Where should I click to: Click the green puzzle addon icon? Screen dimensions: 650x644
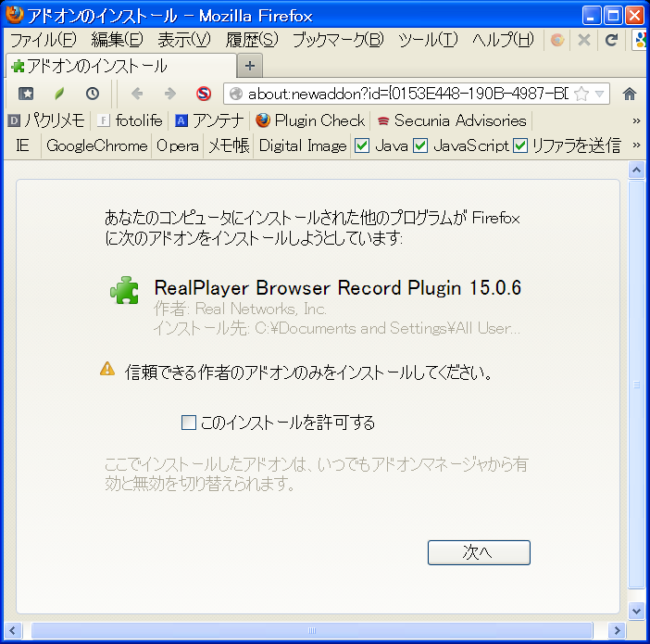tap(124, 290)
